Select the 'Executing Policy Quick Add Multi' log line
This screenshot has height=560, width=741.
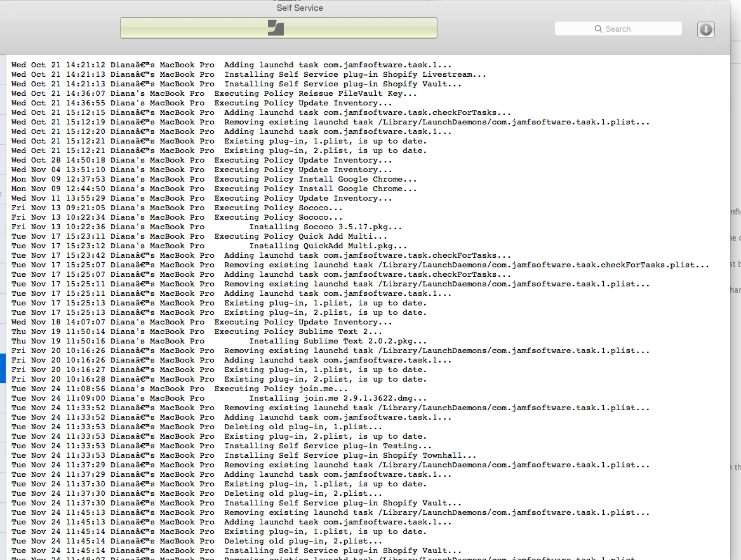[x=199, y=236]
